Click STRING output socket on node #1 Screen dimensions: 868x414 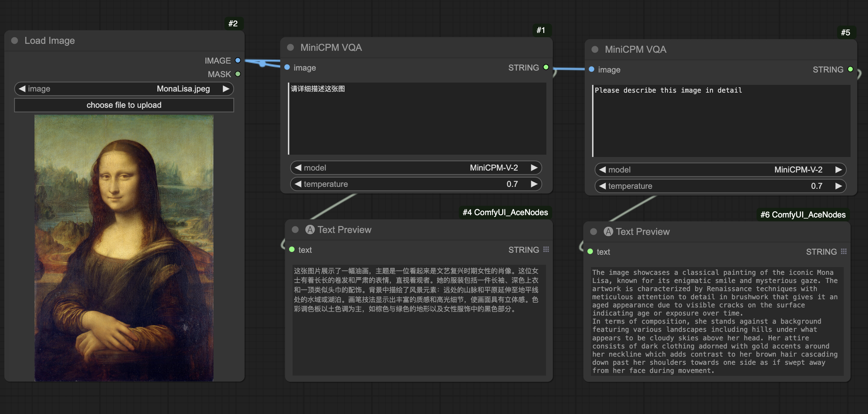(x=546, y=67)
